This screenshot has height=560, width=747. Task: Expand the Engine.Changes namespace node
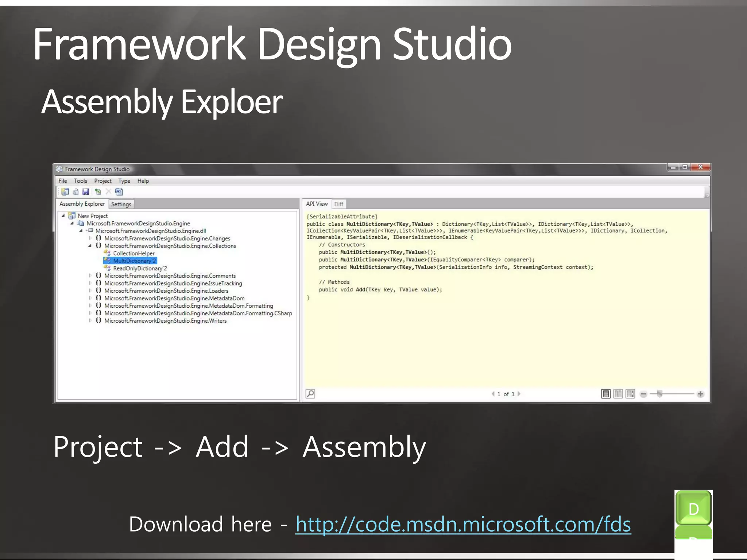tap(90, 238)
